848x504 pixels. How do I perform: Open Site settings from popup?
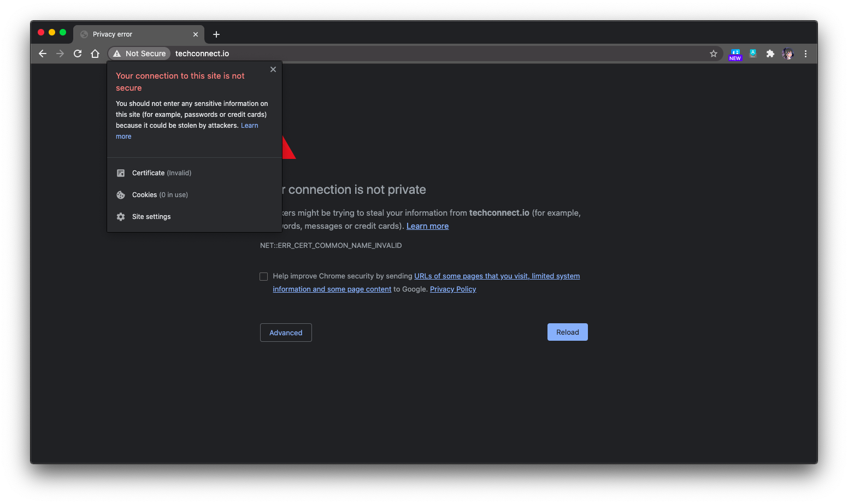194,217
